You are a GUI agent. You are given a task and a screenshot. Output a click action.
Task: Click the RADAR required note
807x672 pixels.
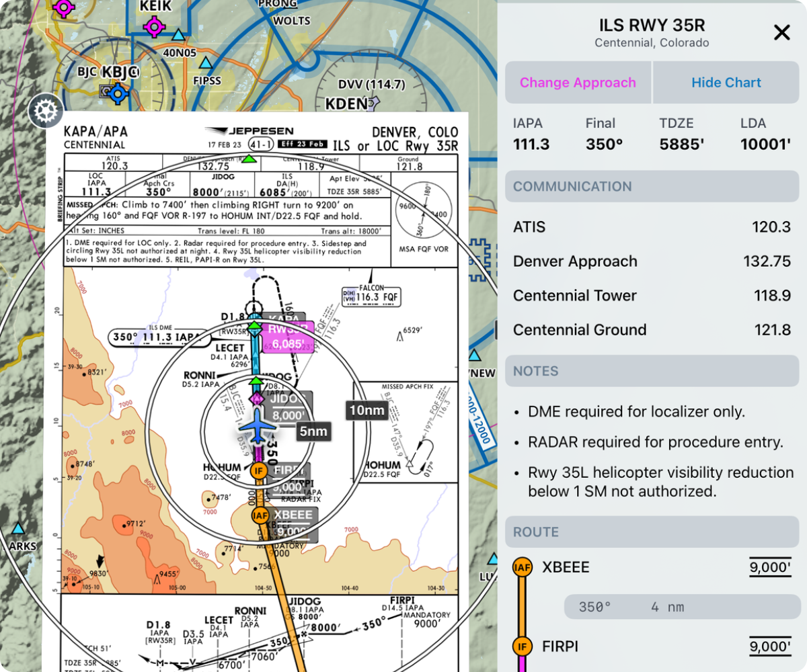655,442
